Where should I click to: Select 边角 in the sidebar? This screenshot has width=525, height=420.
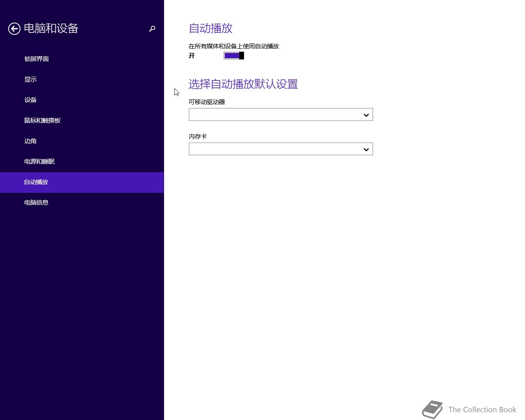click(82, 141)
